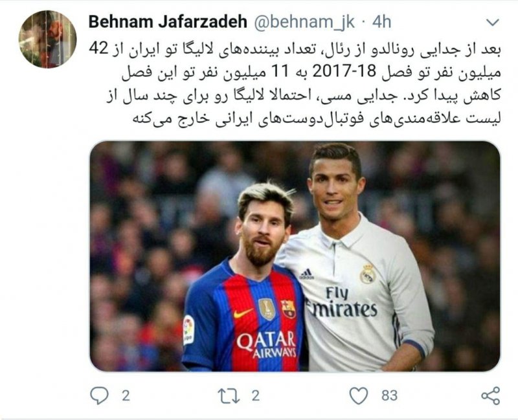Like the tweet with the heart icon
Viewport: 518px width, 420px height.
point(359,395)
